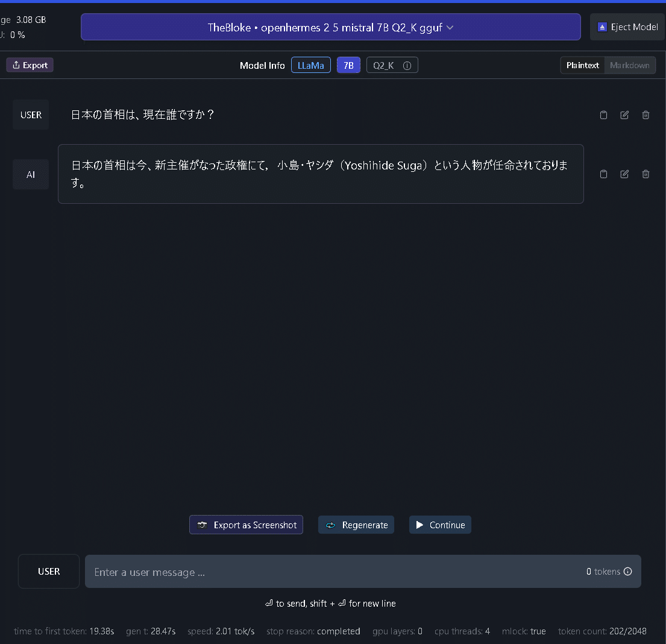Screen dimensions: 666x644
Task: Click the USER role label on first message
Action: (31, 115)
